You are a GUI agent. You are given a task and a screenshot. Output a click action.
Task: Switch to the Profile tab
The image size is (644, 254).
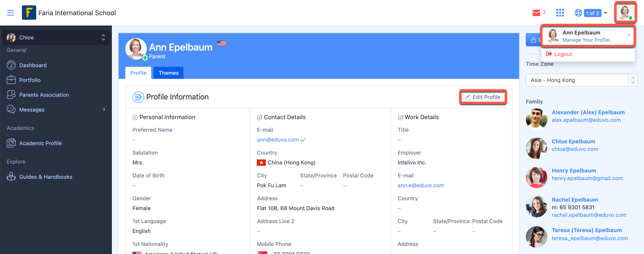coord(138,73)
